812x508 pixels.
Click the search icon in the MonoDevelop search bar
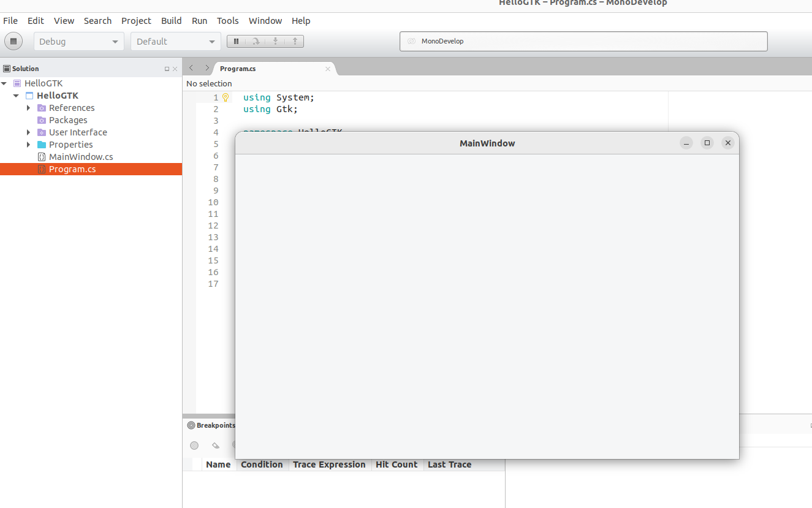[x=412, y=41]
